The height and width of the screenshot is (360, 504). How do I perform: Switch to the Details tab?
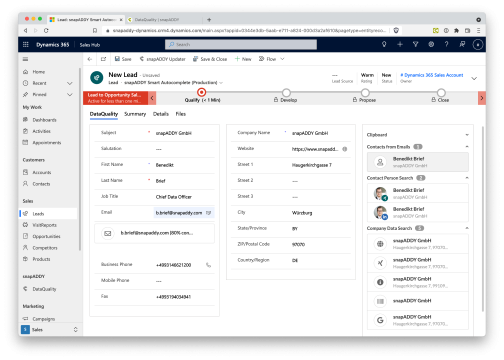[161, 114]
